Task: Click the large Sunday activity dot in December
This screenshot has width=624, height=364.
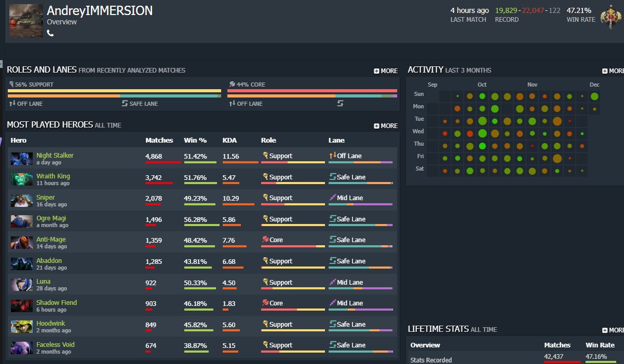Action: [594, 96]
